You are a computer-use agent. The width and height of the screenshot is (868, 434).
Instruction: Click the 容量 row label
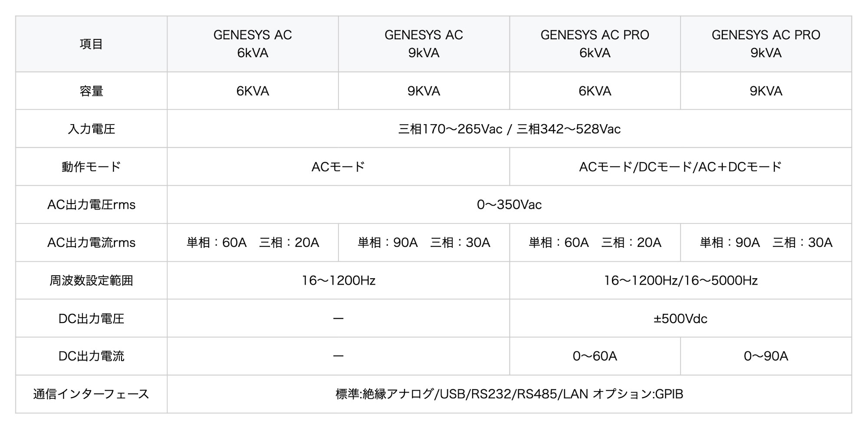[x=91, y=91]
